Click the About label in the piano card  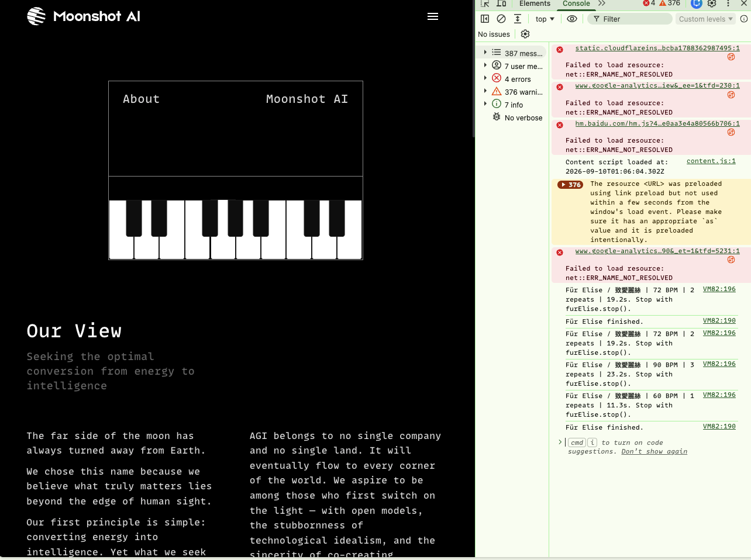(x=141, y=99)
